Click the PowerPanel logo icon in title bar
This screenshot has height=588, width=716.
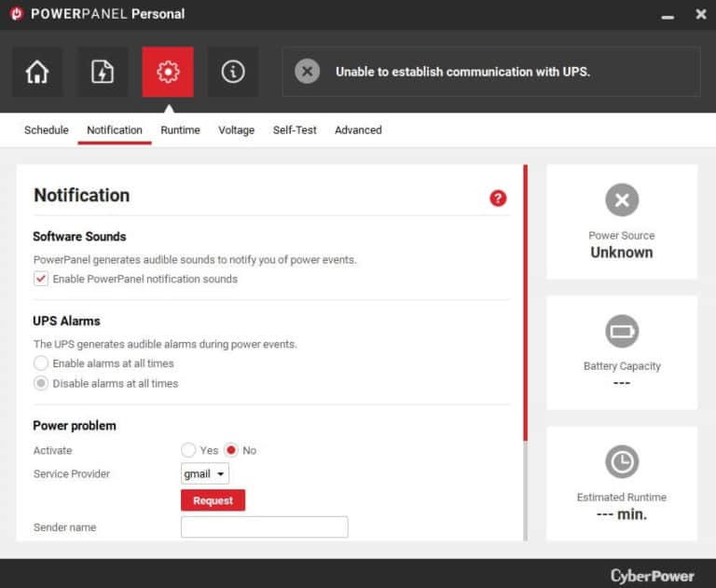[x=17, y=14]
